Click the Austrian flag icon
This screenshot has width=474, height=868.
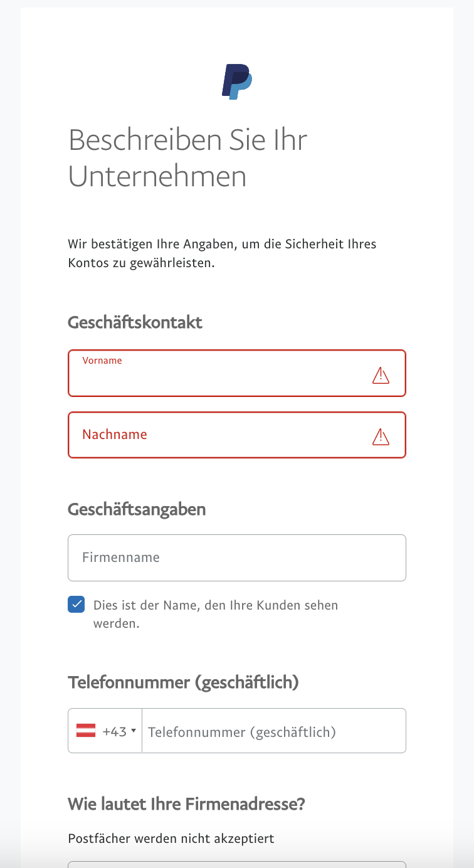86,731
